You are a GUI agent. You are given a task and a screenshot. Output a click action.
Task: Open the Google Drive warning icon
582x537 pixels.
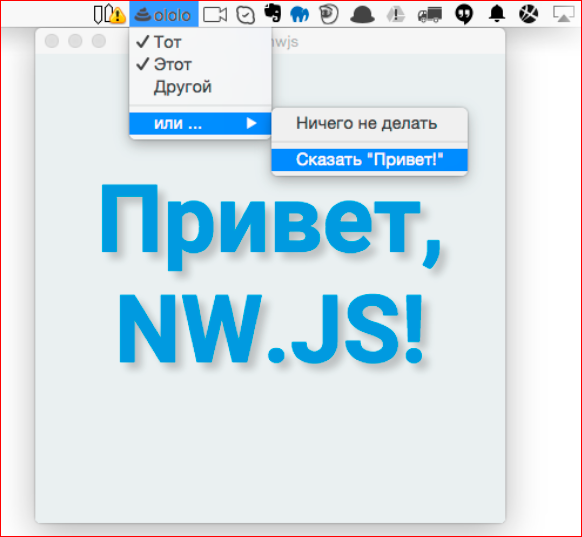tap(396, 15)
